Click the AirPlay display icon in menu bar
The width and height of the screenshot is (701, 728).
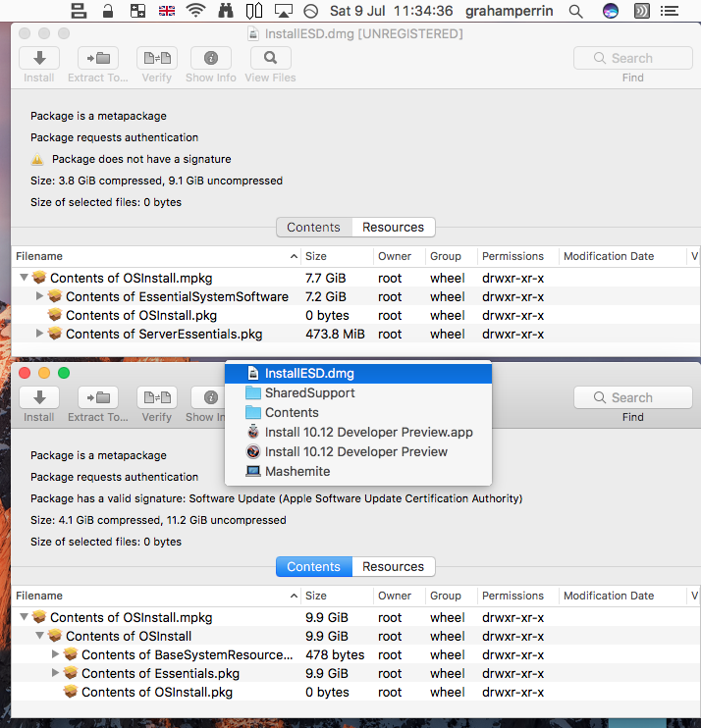click(x=283, y=11)
